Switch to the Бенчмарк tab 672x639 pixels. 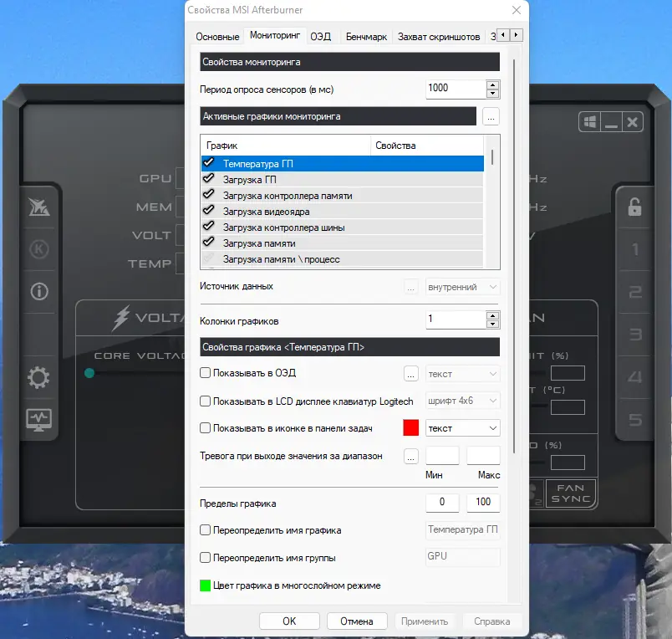(366, 37)
